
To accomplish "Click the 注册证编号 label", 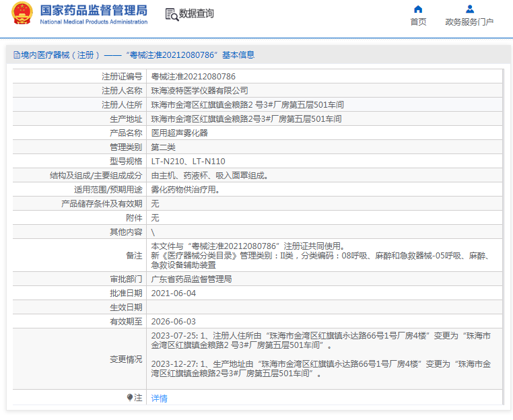I will (x=122, y=77).
